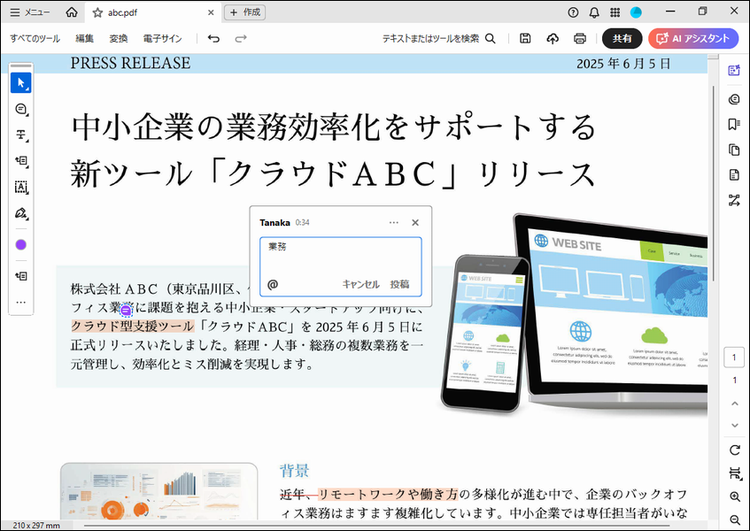Close the abc.pdf tab
The width and height of the screenshot is (750, 531).
[211, 13]
